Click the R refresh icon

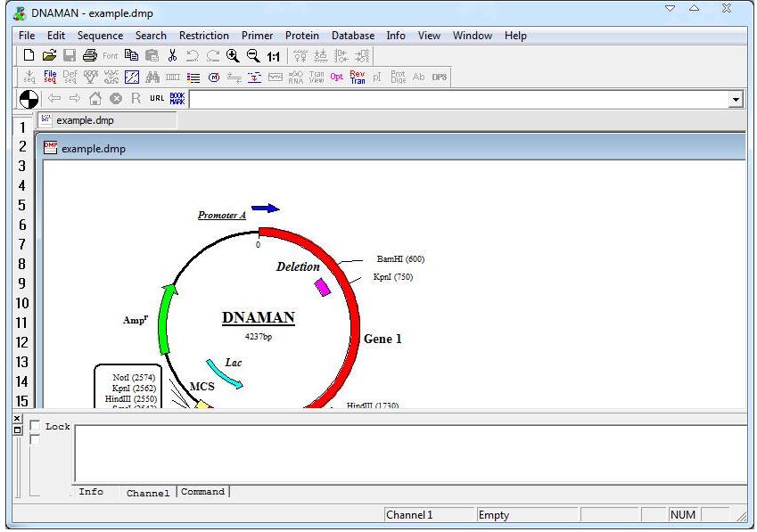136,98
